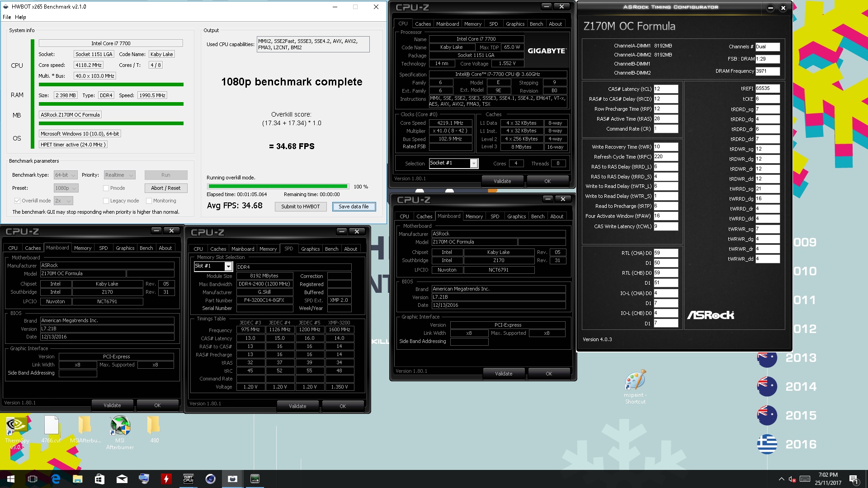Click Save data file button
This screenshot has height=488, width=868.
point(354,206)
